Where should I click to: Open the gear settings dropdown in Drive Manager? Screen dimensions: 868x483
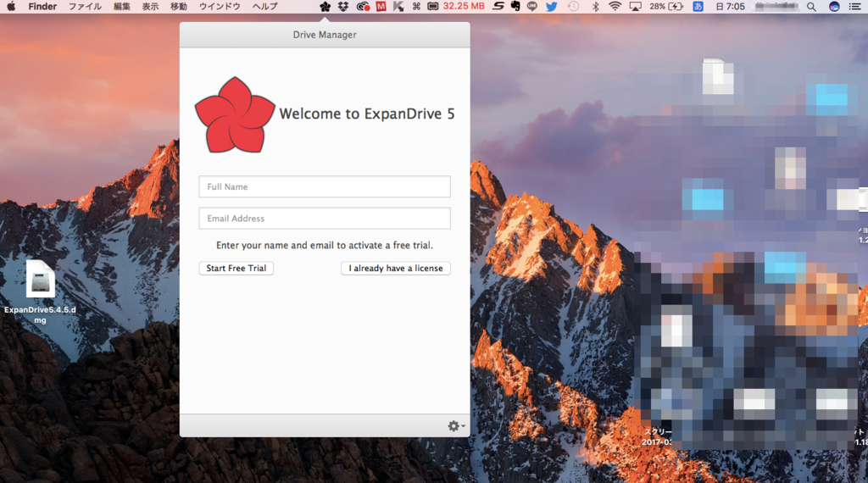click(x=456, y=425)
